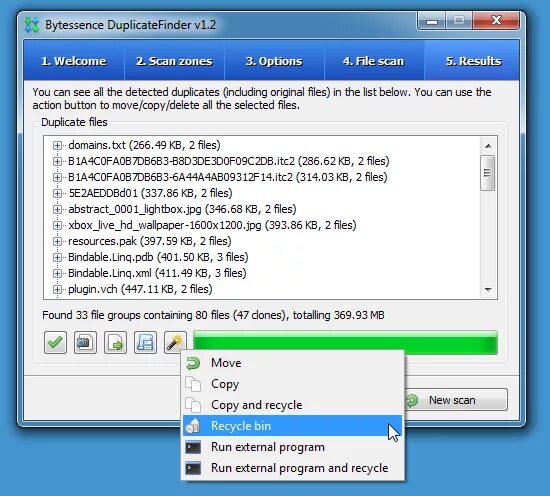
Task: Click the DuplicateFinder app icon in title bar
Action: tap(32, 25)
